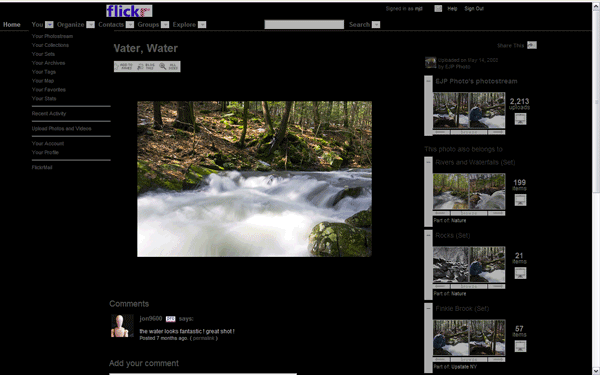The image size is (600, 375).
Task: Go to next photo in Rocks set
Action: pos(496,287)
